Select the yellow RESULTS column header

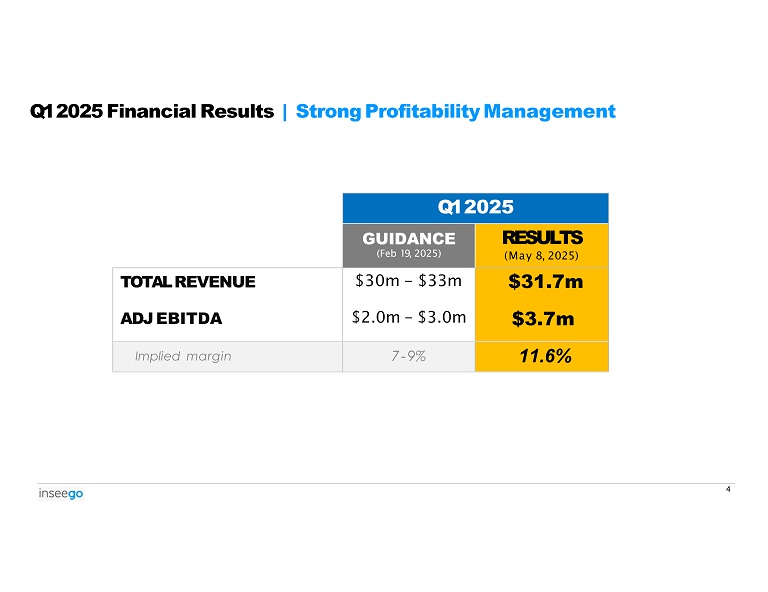[541, 238]
